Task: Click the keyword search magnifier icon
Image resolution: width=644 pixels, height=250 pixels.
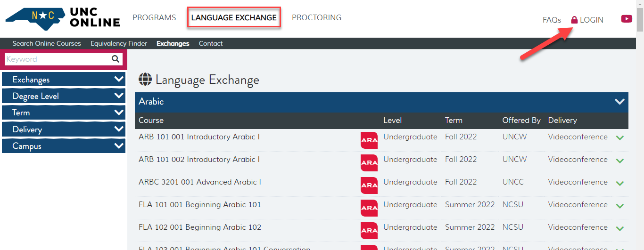Action: coord(116,59)
